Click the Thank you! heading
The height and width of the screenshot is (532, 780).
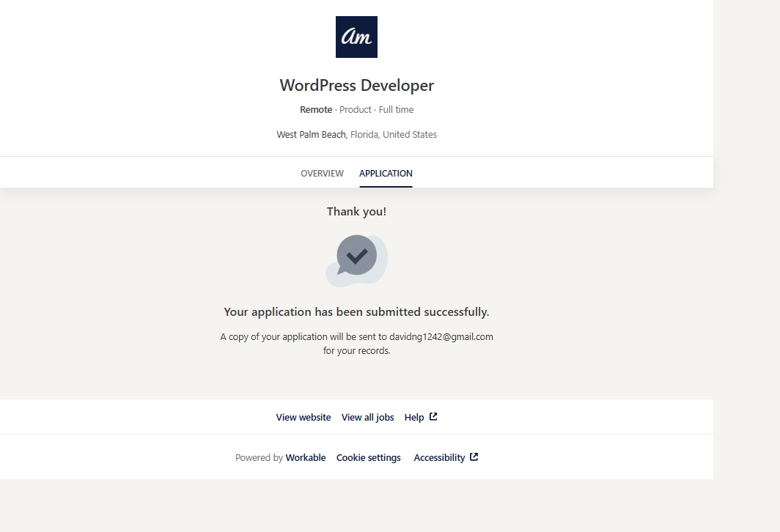click(x=356, y=212)
